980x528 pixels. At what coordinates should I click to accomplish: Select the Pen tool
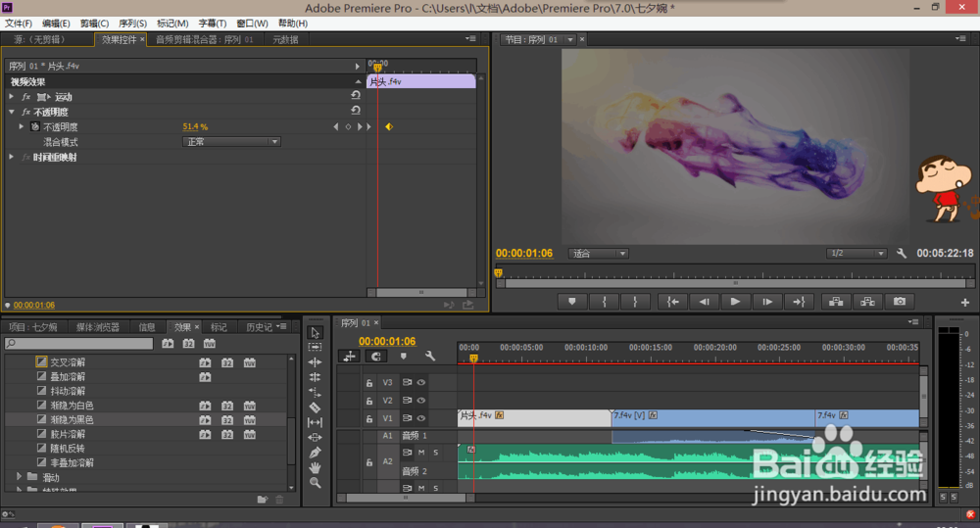[315, 453]
